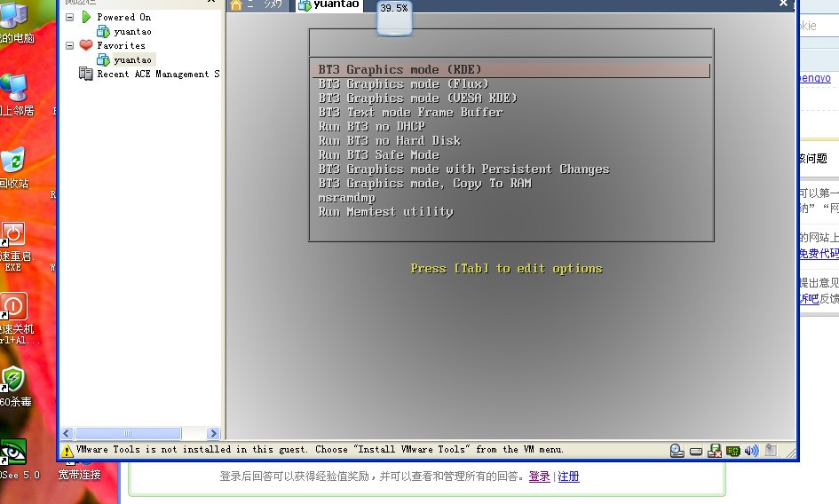This screenshot has height=504, width=839.
Task: Click the red heart Favorites icon
Action: point(86,45)
